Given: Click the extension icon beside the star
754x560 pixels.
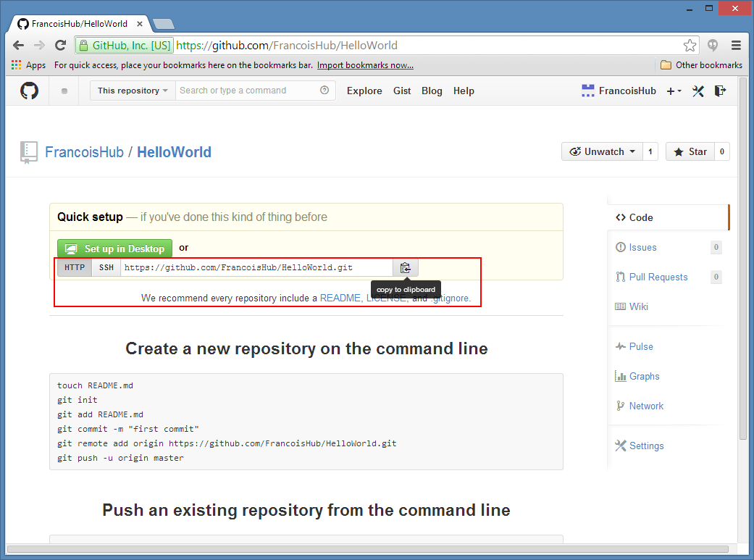Looking at the screenshot, I should click(x=713, y=45).
